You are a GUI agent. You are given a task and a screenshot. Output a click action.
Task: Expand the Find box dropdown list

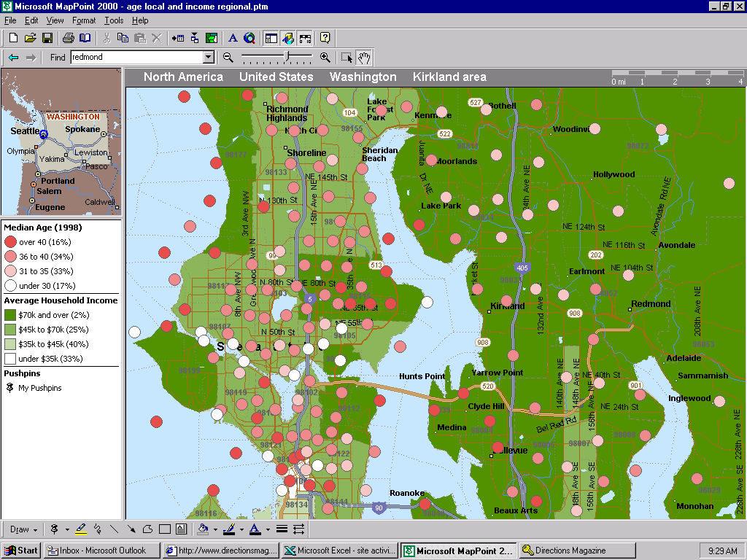click(208, 58)
